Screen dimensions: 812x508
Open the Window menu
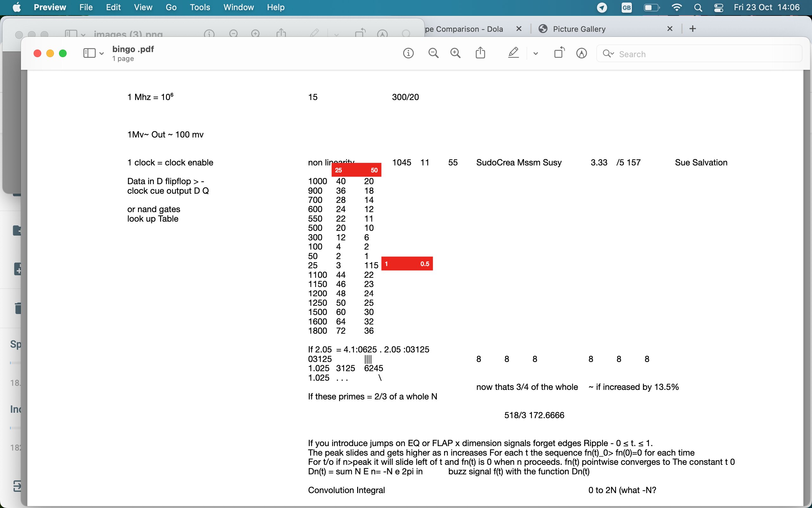coord(239,7)
